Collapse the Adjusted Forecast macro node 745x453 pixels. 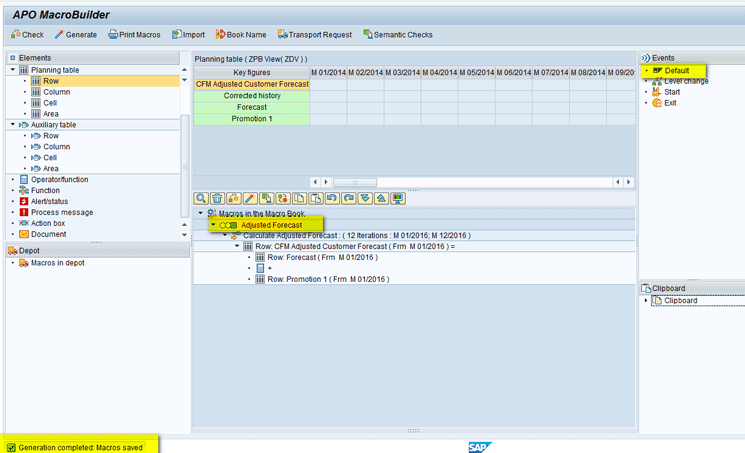click(x=213, y=225)
